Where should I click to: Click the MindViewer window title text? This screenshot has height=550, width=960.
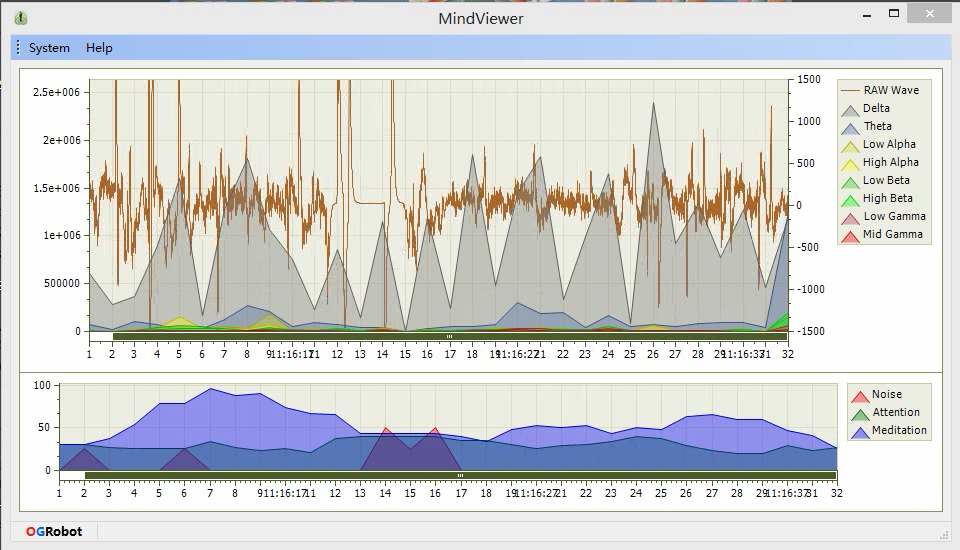481,18
